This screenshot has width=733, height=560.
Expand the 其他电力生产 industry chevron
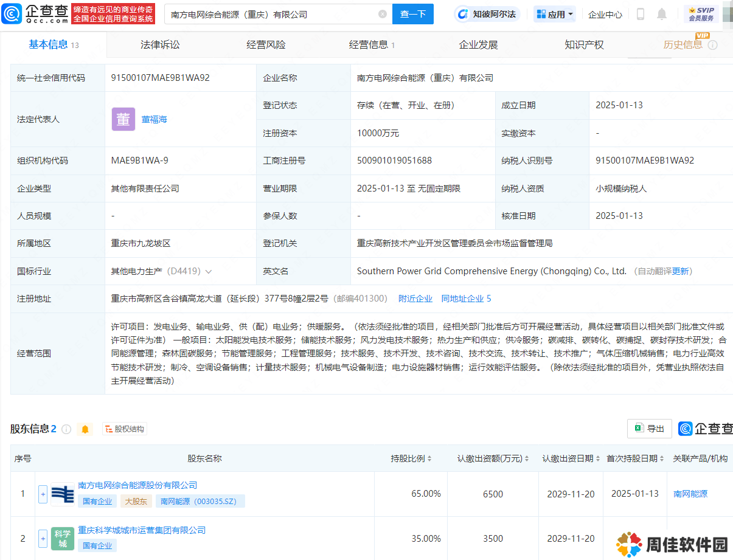coord(209,272)
